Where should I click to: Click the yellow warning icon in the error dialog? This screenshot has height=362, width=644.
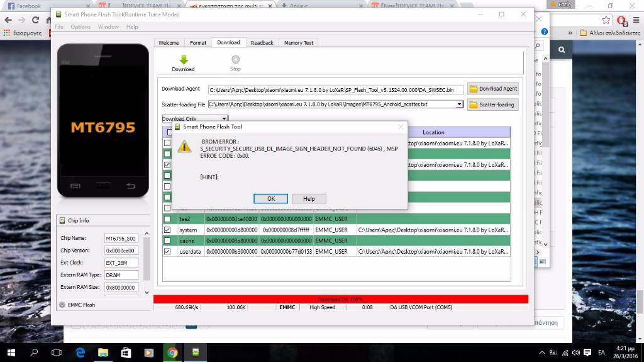(x=184, y=146)
